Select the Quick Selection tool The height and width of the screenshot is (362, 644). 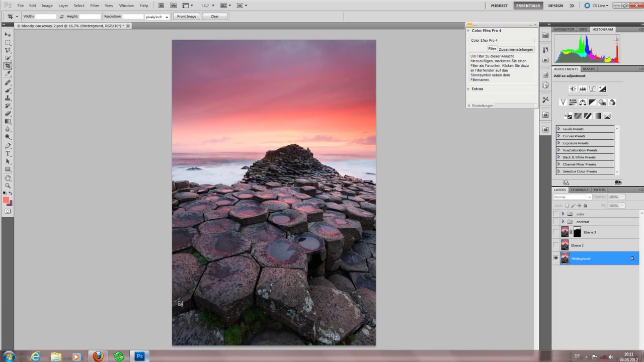[x=8, y=58]
